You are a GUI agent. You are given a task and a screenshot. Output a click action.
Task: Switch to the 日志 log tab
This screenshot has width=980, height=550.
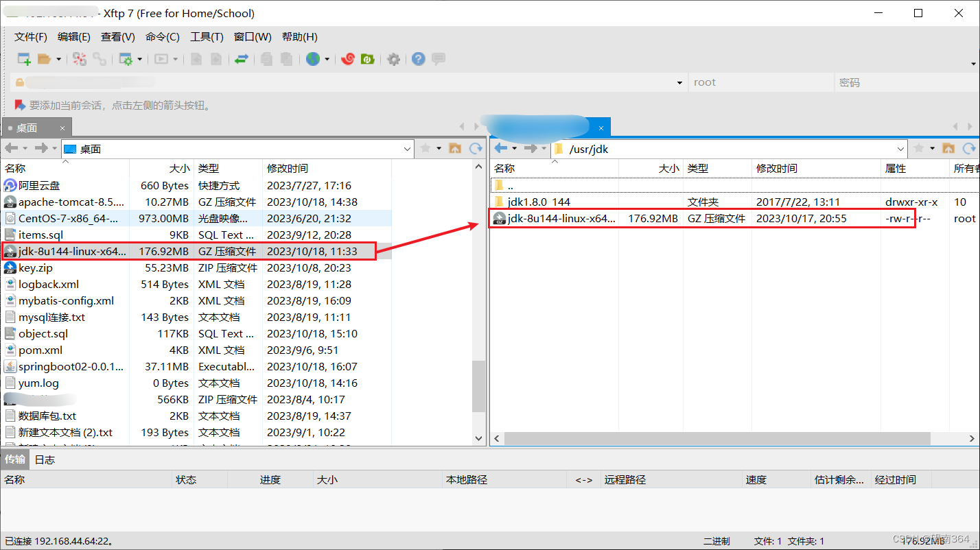tap(44, 459)
